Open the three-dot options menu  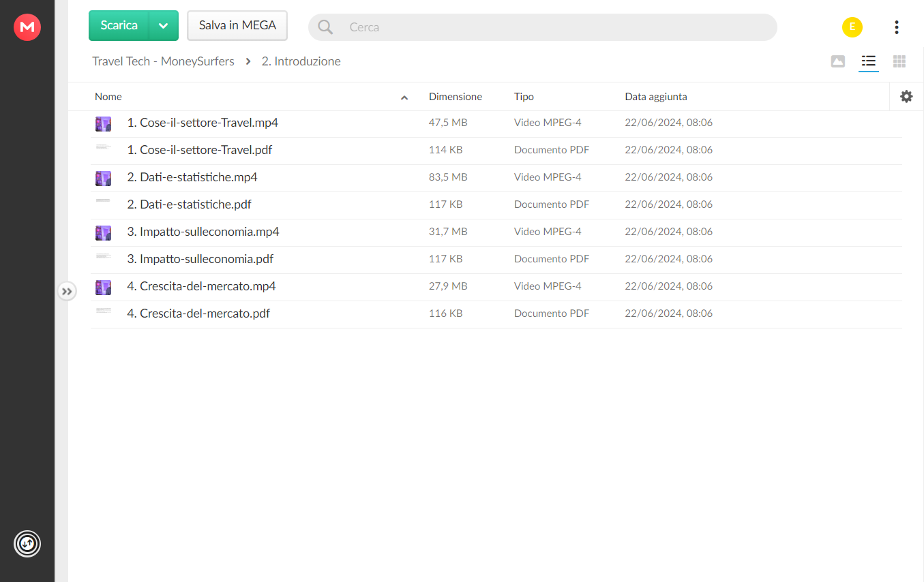pyautogui.click(x=896, y=27)
